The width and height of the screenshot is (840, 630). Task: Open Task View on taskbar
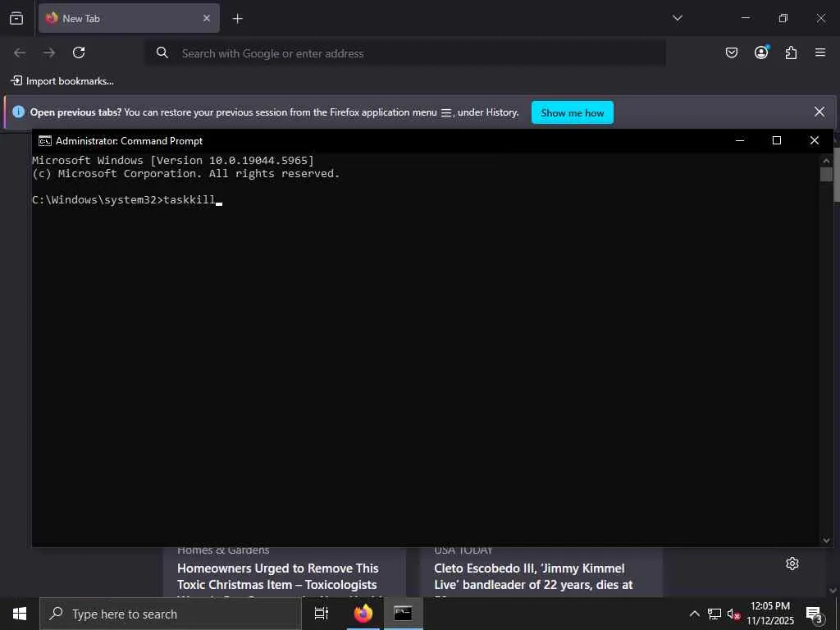pos(322,614)
